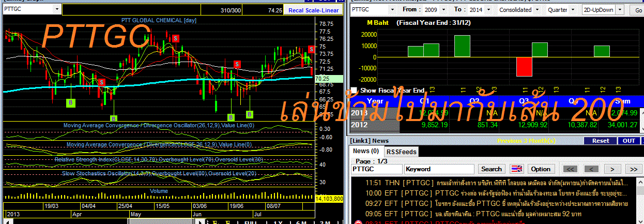Open the 10:00 EFT PTTGC news headline

[x=497, y=193]
